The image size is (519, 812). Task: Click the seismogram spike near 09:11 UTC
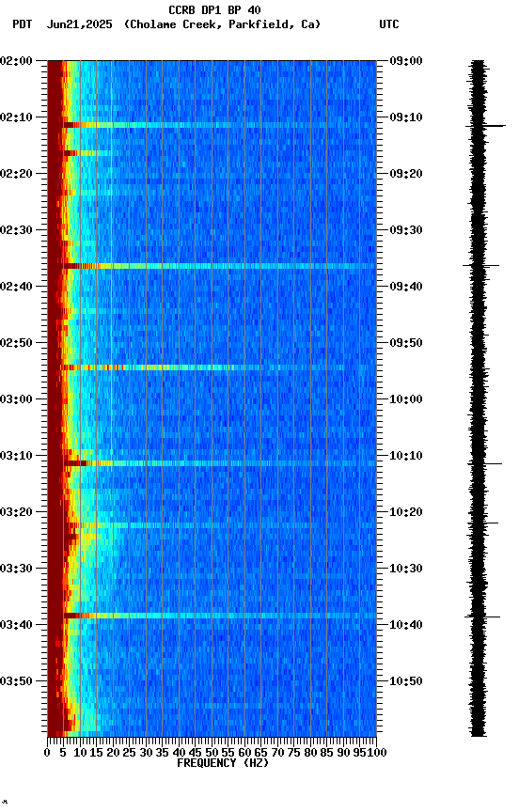(x=486, y=126)
